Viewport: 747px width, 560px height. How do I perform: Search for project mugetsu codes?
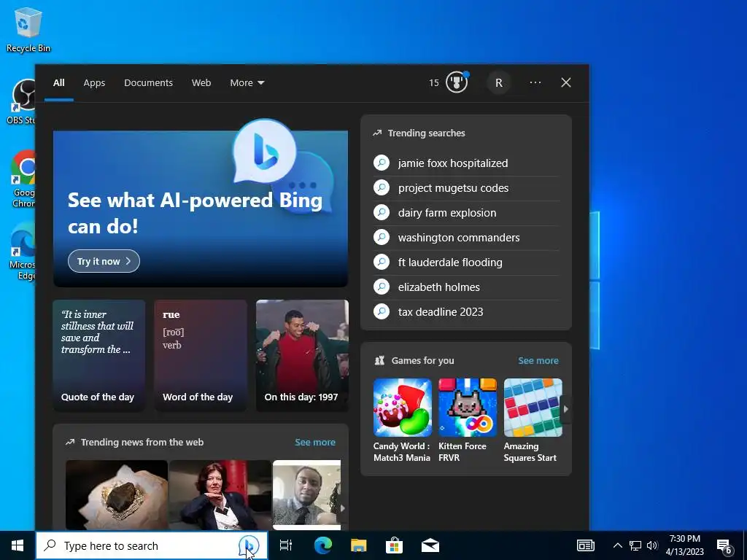(x=453, y=187)
